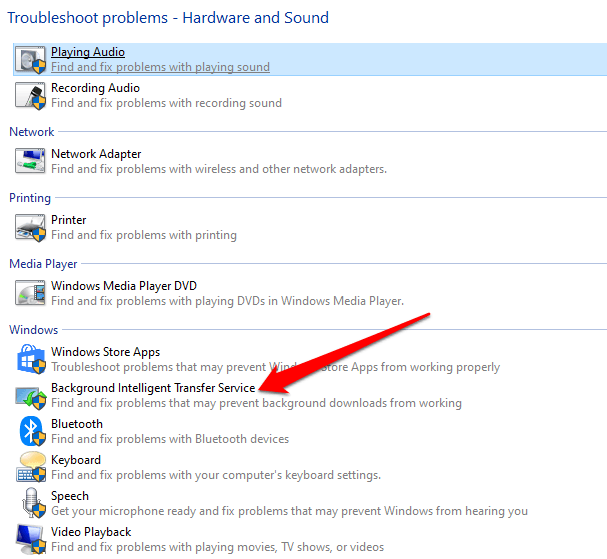Select the Network Adapter icon
This screenshot has width=607, height=559.
[x=30, y=161]
